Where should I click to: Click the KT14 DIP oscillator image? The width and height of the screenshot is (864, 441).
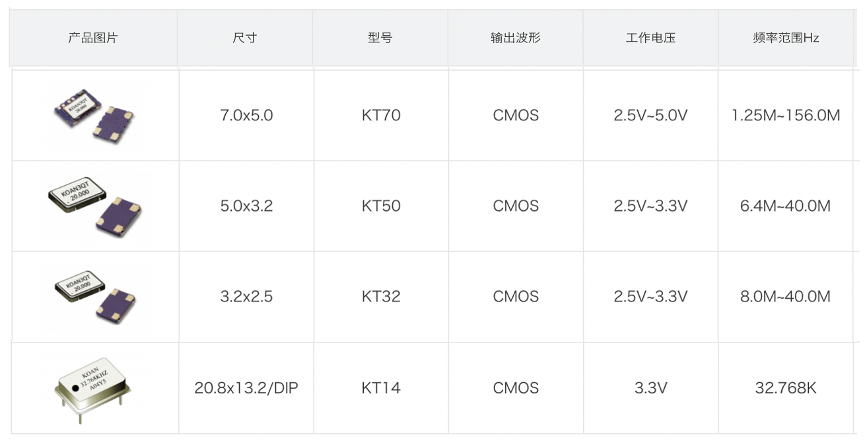tap(95, 388)
